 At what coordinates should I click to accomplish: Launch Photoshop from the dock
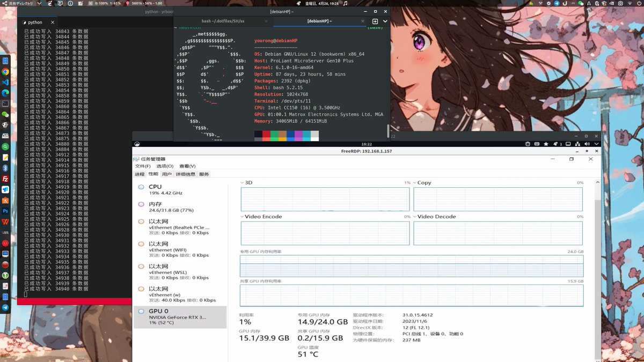[x=5, y=210]
